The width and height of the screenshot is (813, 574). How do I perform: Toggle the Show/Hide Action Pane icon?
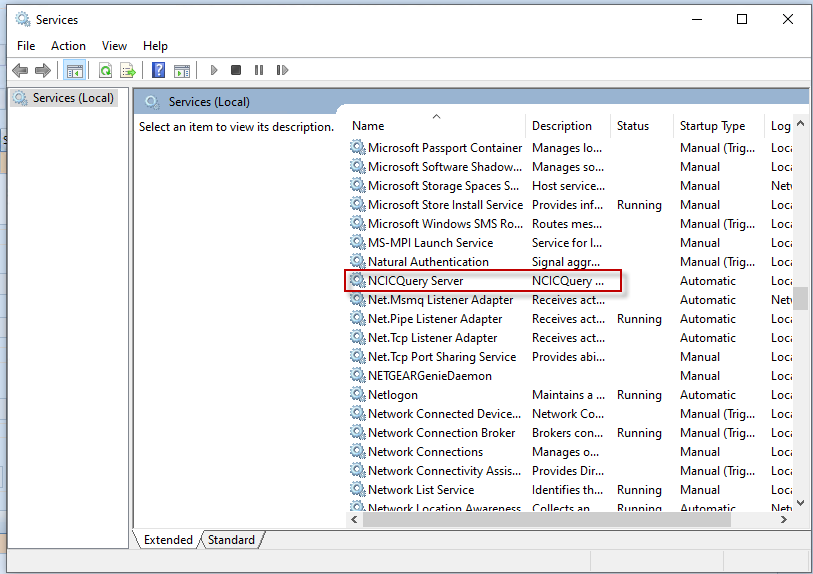click(x=181, y=71)
